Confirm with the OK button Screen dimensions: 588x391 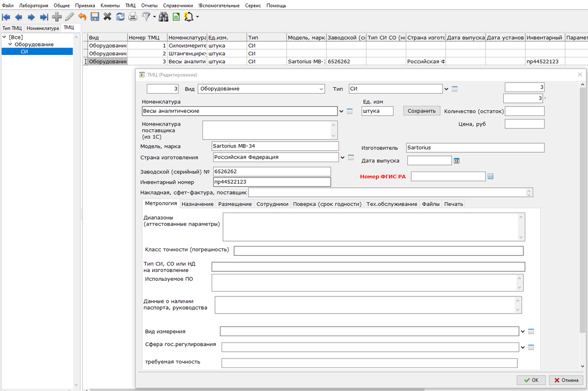pyautogui.click(x=531, y=380)
